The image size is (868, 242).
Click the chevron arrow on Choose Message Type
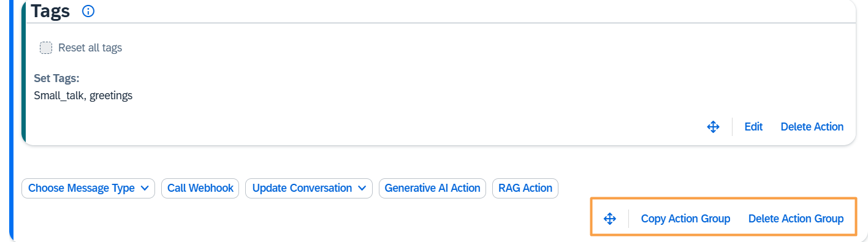pos(144,188)
